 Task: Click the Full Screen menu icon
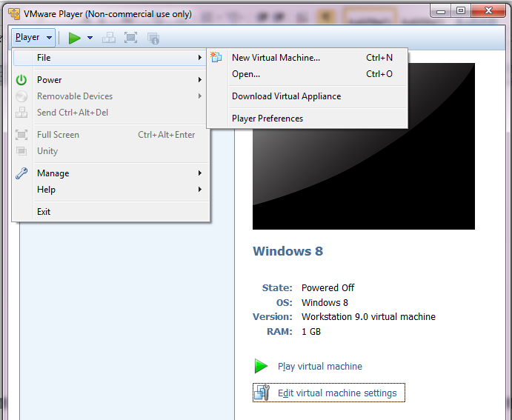(21, 135)
